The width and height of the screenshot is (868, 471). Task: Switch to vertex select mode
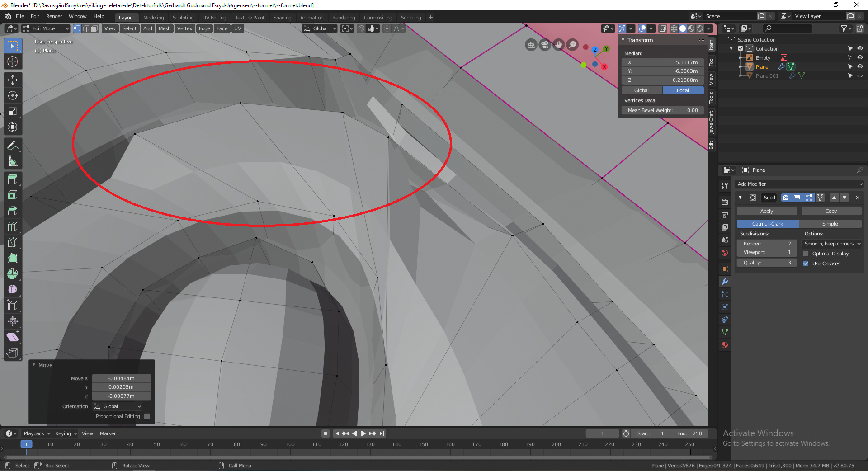pyautogui.click(x=77, y=28)
